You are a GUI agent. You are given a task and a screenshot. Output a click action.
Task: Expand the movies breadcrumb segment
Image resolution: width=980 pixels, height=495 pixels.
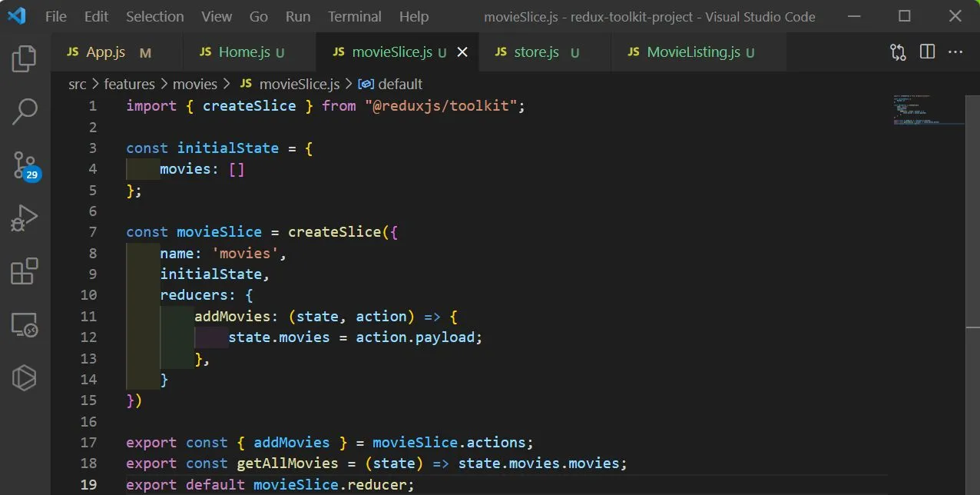[x=194, y=84]
